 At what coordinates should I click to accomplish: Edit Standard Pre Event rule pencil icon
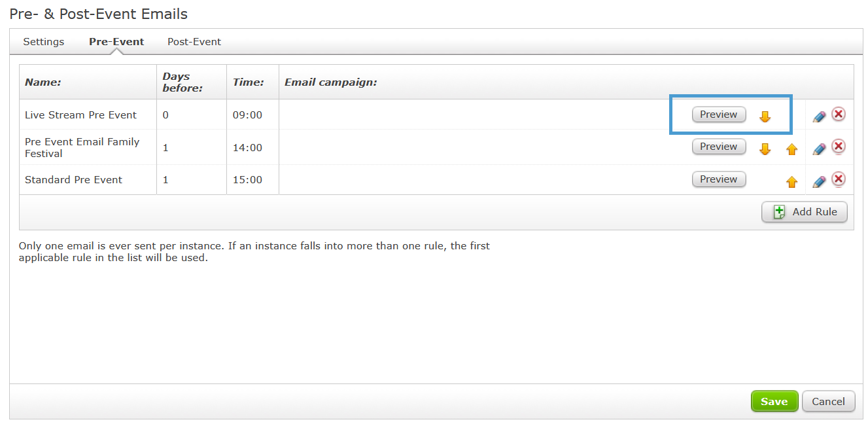tap(819, 181)
